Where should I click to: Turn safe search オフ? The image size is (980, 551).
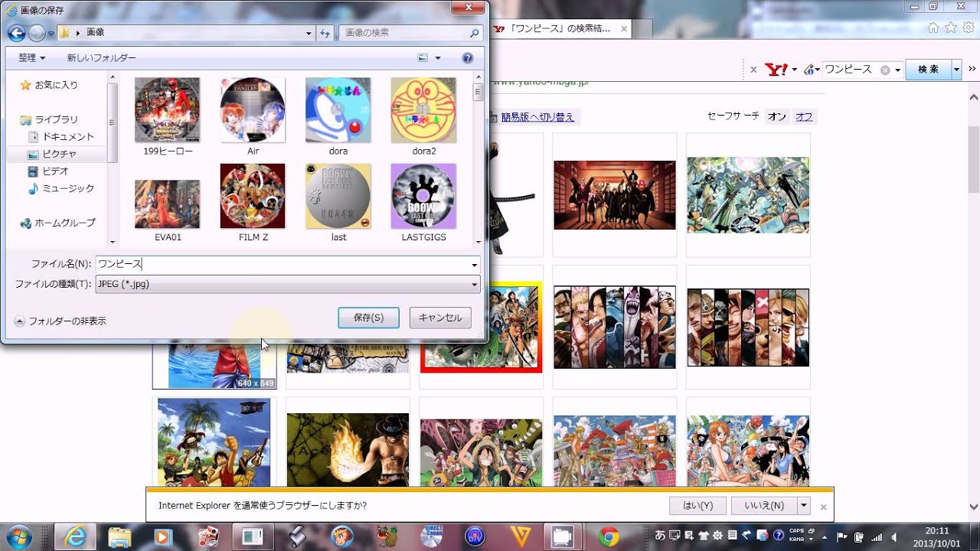(x=805, y=116)
